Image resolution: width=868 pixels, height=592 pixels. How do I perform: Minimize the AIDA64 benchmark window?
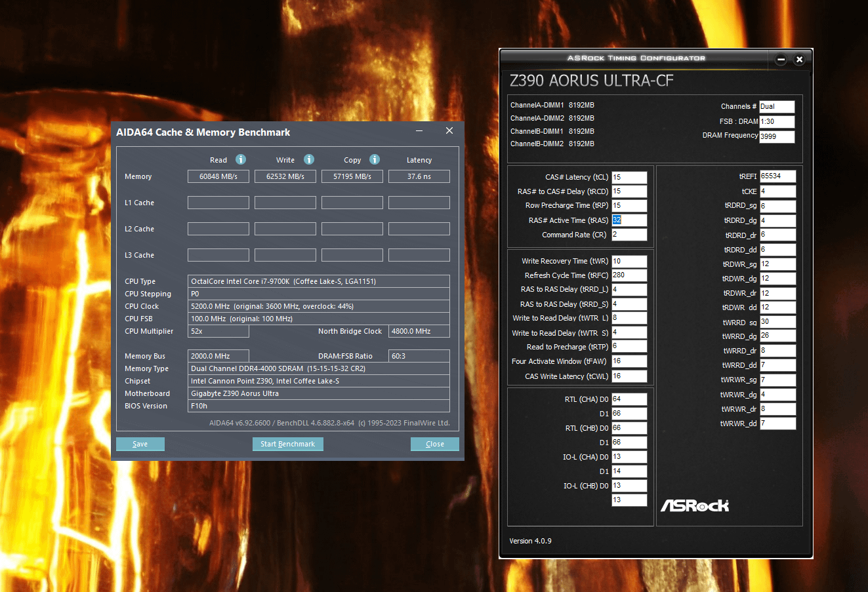click(x=419, y=131)
